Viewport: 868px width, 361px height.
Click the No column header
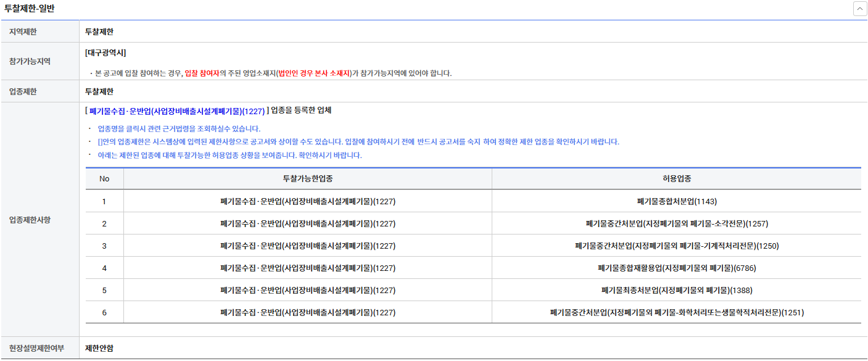(x=104, y=178)
